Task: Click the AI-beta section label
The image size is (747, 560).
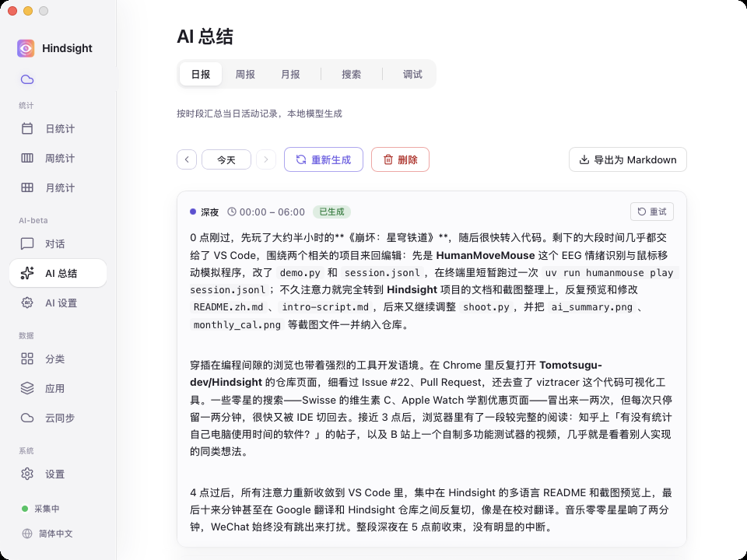Action: pos(33,220)
